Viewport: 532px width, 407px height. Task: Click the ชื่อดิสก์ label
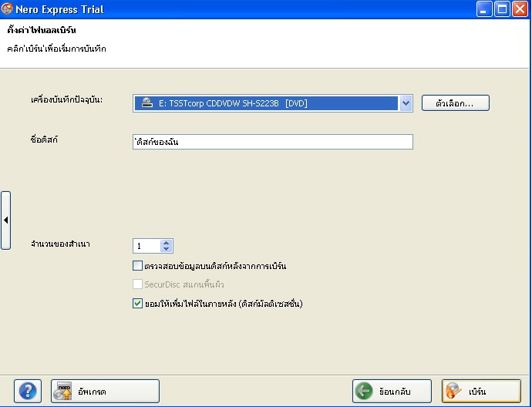click(x=44, y=140)
